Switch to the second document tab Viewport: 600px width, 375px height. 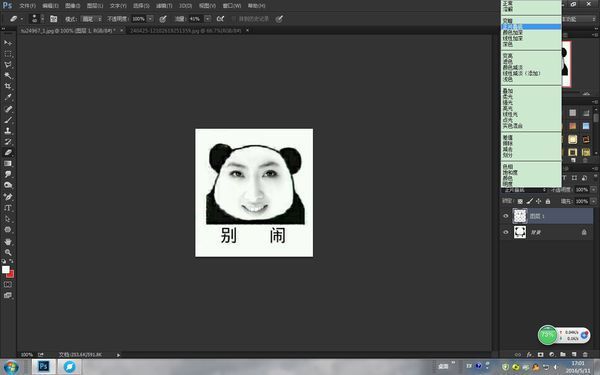click(x=186, y=30)
